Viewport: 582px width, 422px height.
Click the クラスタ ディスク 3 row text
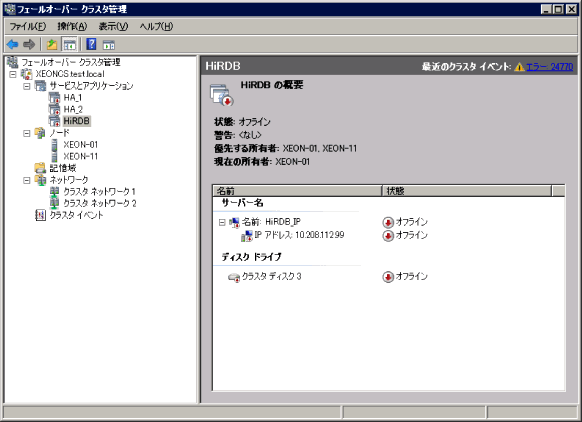[x=271, y=277]
